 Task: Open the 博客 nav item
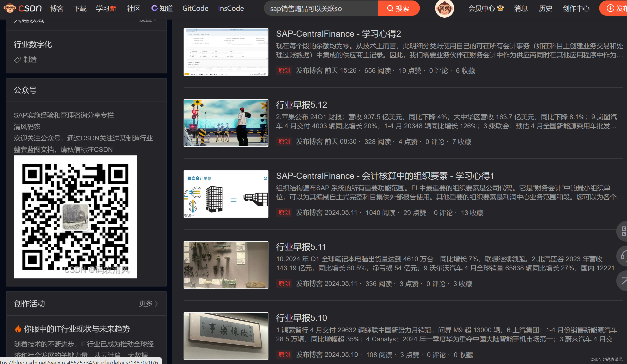coord(57,8)
